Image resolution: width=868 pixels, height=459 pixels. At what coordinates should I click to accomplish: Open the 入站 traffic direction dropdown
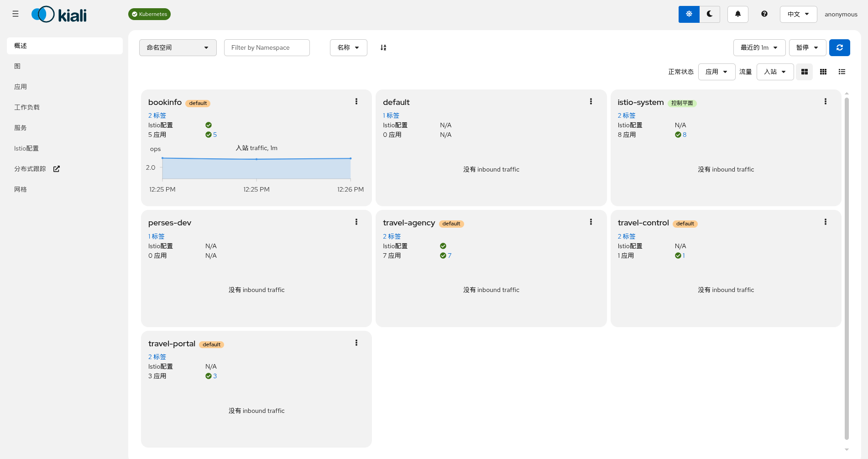click(x=774, y=72)
